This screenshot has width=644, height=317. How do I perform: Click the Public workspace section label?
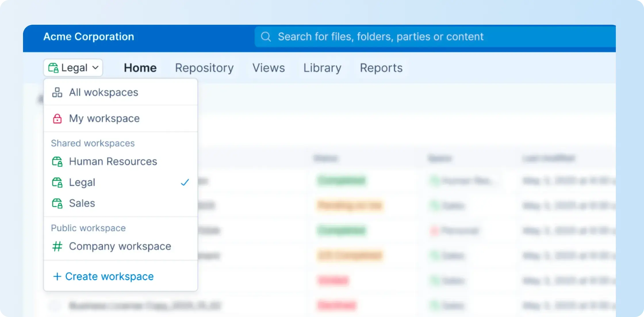pos(88,228)
